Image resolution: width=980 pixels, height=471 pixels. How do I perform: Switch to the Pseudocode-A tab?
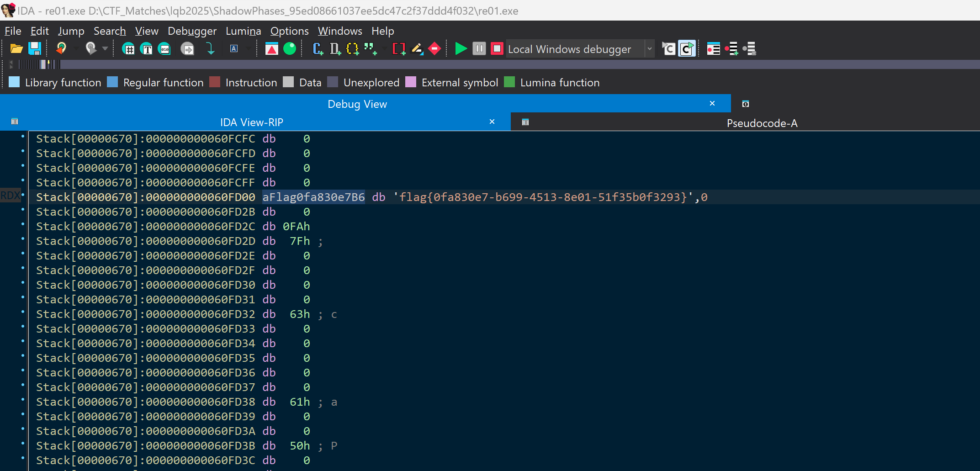[762, 123]
